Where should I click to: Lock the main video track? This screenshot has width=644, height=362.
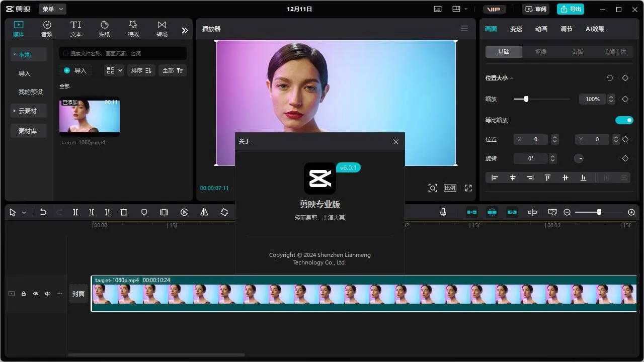pyautogui.click(x=23, y=293)
